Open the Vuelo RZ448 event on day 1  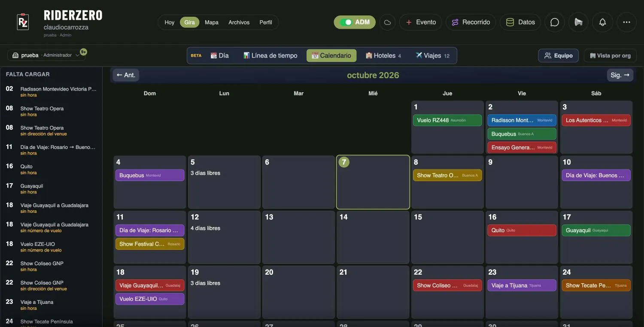[447, 120]
